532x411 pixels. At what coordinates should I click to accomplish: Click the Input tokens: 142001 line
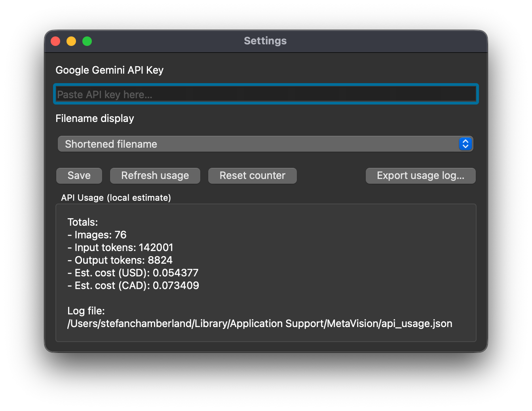tap(120, 247)
